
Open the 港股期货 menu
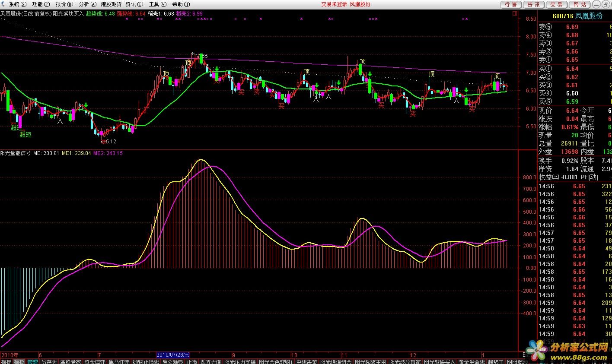tap(111, 4)
